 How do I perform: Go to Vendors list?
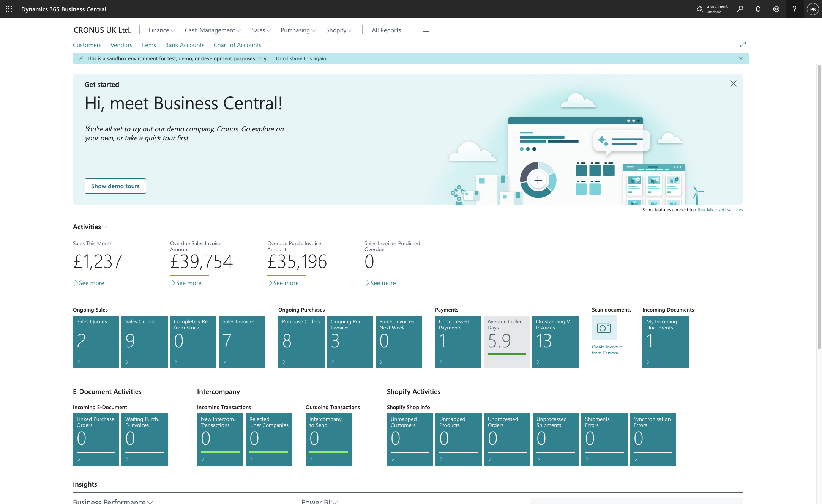point(121,45)
